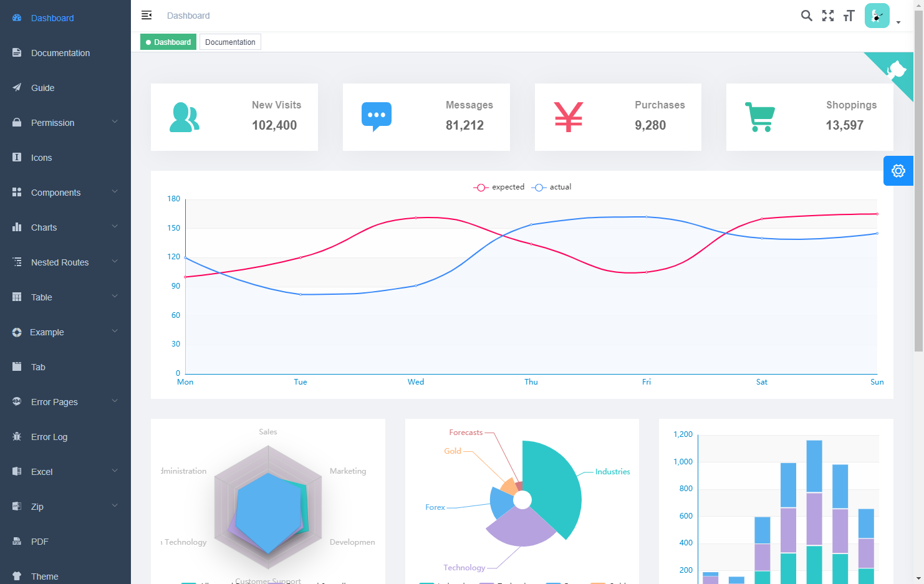Open the user avatar dropdown
The height and width of the screenshot is (584, 924).
pos(882,16)
